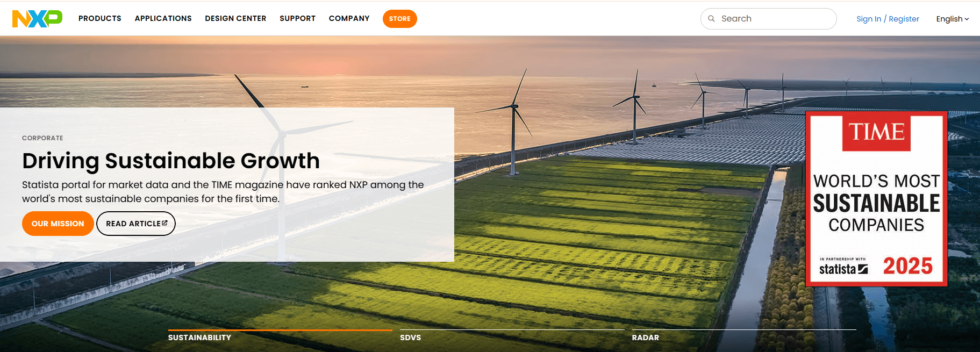Go to the STORE button
The image size is (980, 352).
(399, 19)
